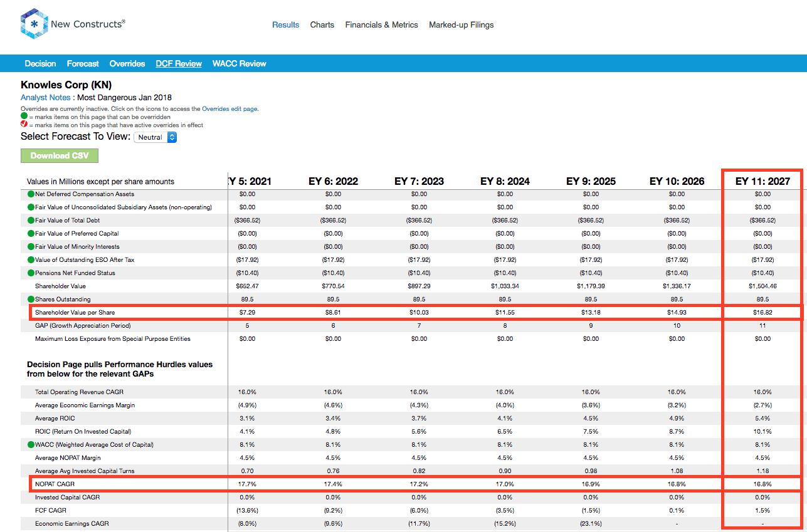Viewport: 807px width, 532px height.
Task: Open the Charts tab
Action: (x=322, y=25)
